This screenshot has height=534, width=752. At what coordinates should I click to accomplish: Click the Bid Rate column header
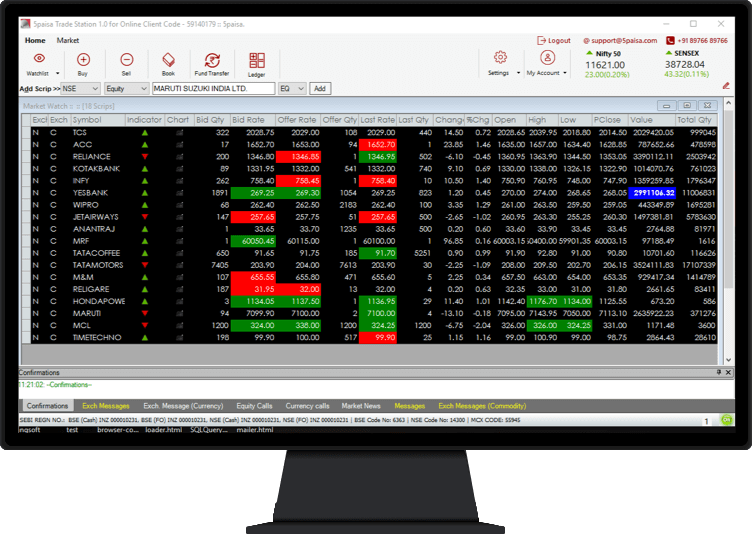point(253,120)
